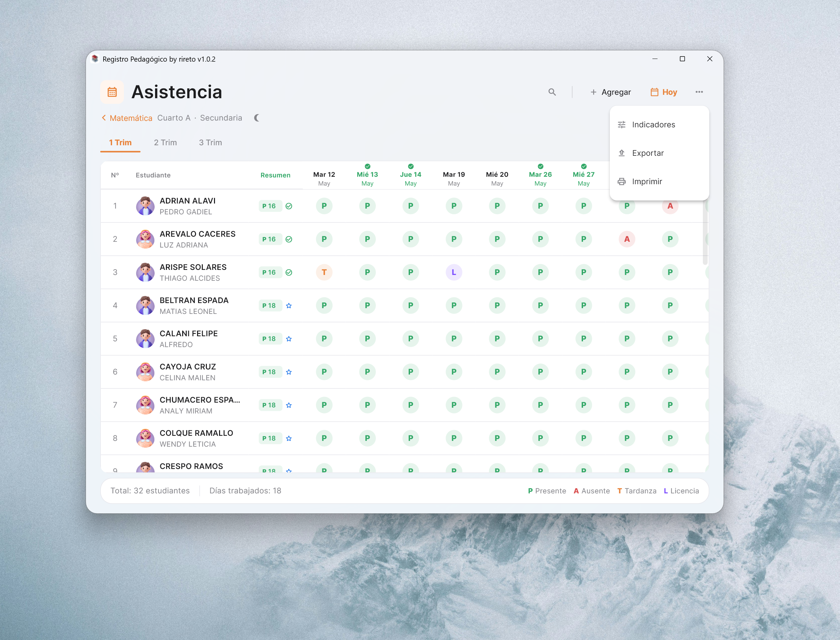The image size is (840, 640).
Task: Click Chumacero Espa...'s star summary icon
Action: tap(289, 405)
